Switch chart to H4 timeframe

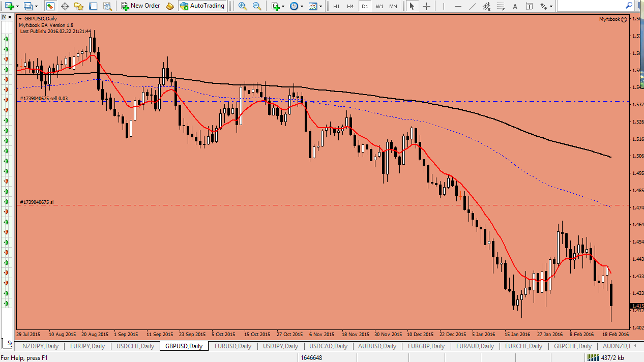[x=350, y=6]
